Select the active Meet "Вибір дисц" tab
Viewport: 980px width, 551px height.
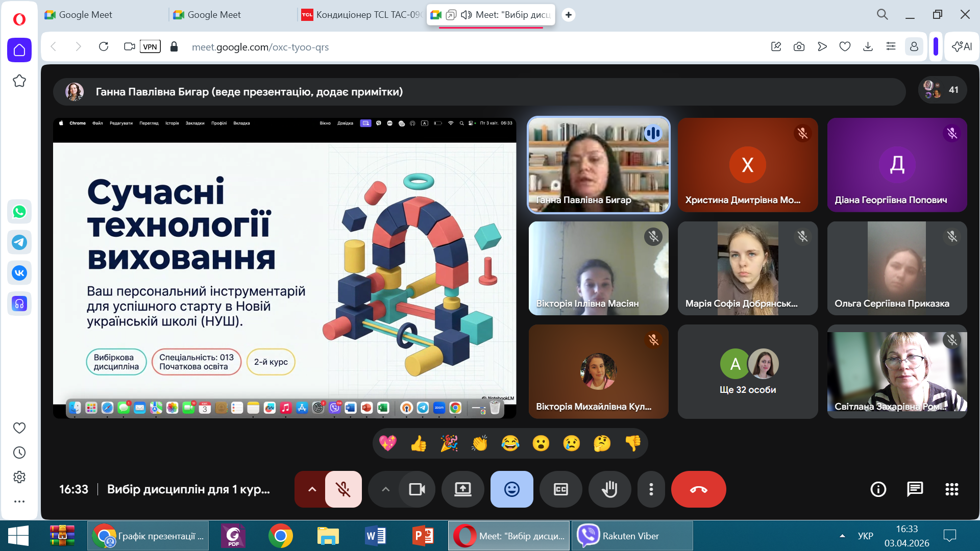point(491,15)
